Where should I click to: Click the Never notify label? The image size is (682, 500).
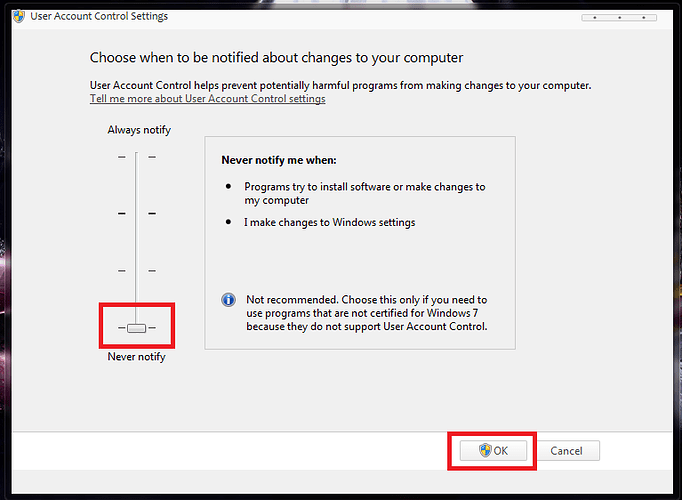(136, 357)
